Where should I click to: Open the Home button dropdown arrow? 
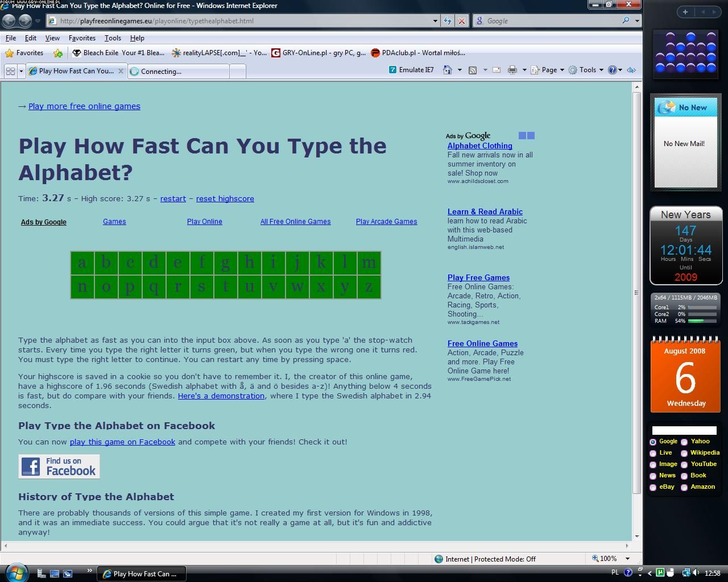pos(460,70)
